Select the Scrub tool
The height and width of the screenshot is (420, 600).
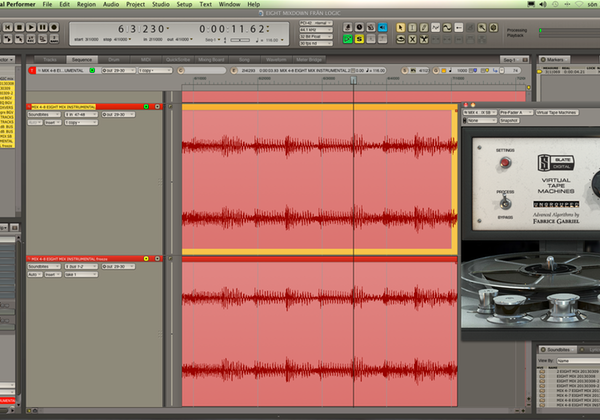click(x=494, y=28)
